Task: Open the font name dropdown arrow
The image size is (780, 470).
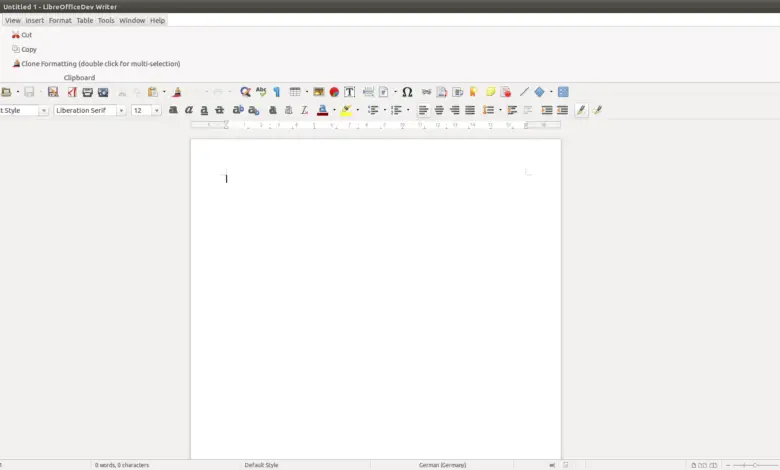Action: (x=121, y=110)
